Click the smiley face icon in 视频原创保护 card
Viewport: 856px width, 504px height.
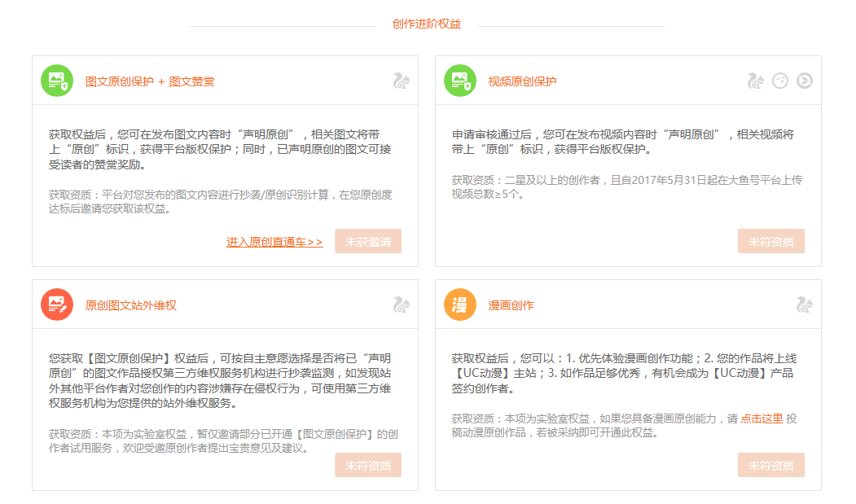tap(780, 81)
